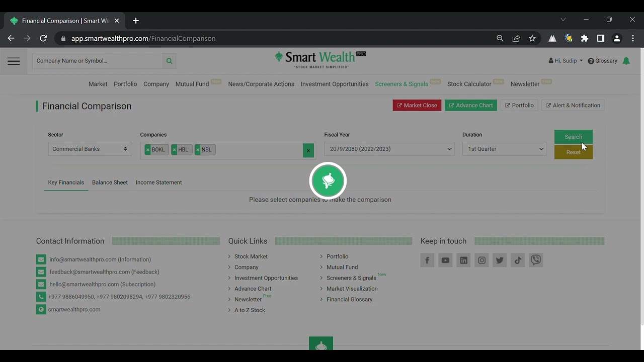Screen dimensions: 644x362
Task: Open the hamburger side menu
Action: (14, 61)
